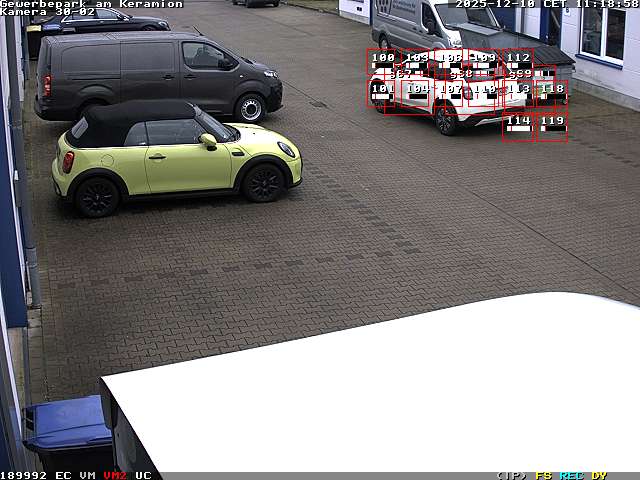Click the 189992 frame counter
Image resolution: width=640 pixels, height=480 pixels.
tap(24, 475)
